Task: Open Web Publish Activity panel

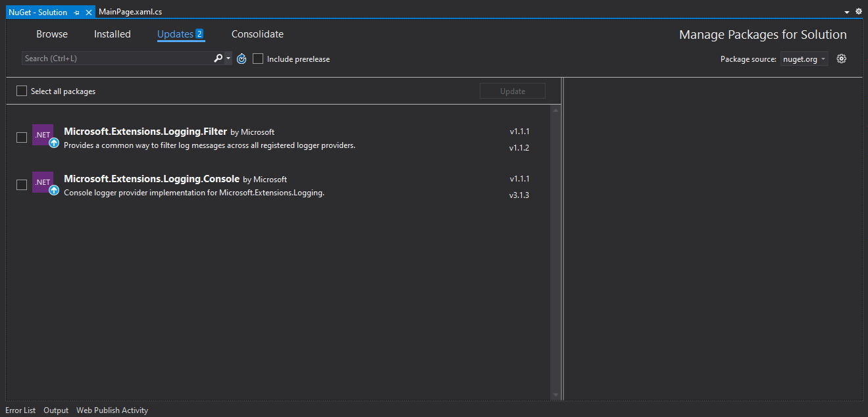Action: (112, 410)
